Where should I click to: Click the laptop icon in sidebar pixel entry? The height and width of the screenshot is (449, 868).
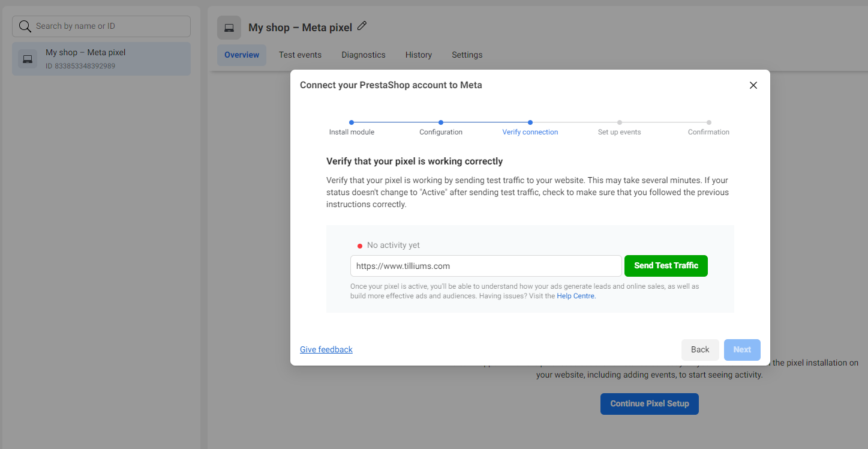28,59
